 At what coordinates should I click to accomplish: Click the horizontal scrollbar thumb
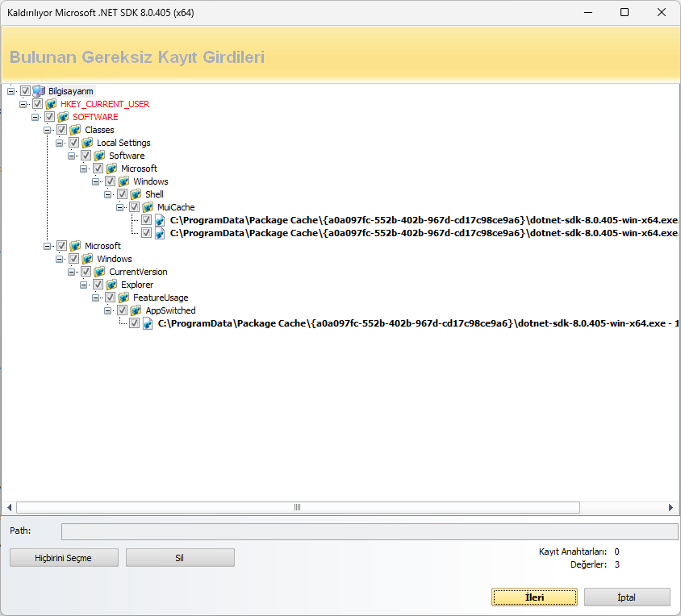click(298, 507)
